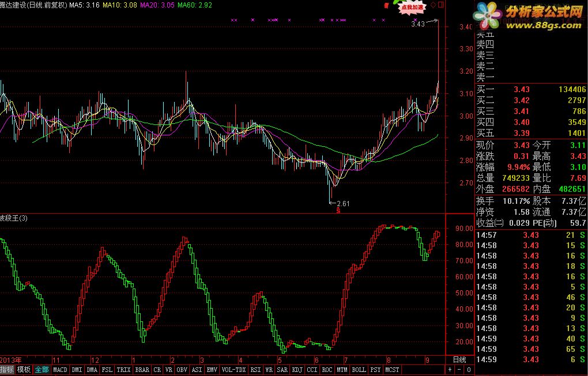Click the MA10: 3.08 legend label
Screen dimensions: 588x376
tap(120, 5)
